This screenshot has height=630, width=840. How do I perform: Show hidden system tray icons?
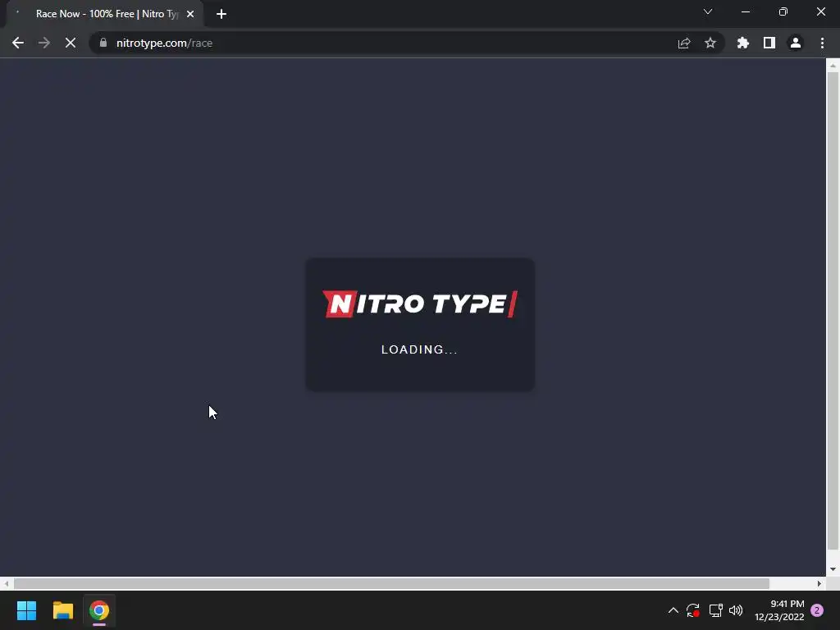click(x=673, y=610)
